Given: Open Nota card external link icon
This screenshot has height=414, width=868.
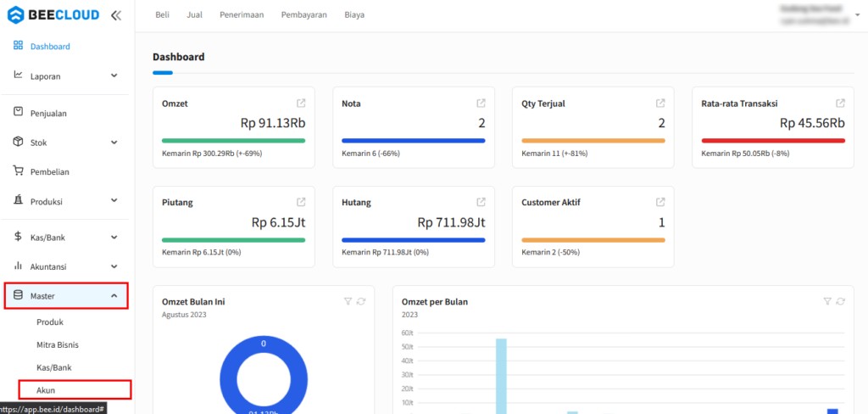Looking at the screenshot, I should coord(481,103).
